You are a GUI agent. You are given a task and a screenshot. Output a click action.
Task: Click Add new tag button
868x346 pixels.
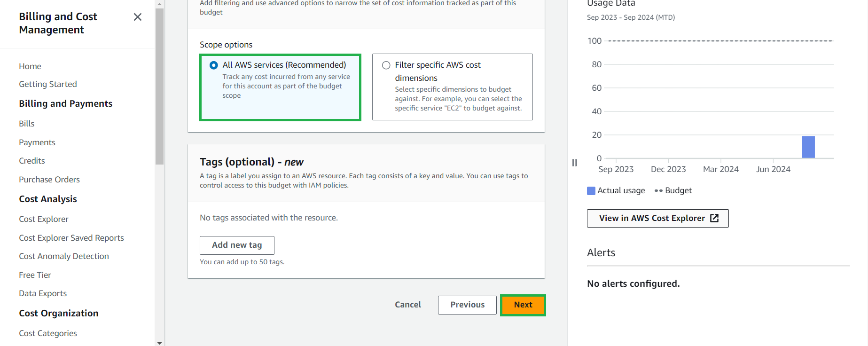click(237, 245)
